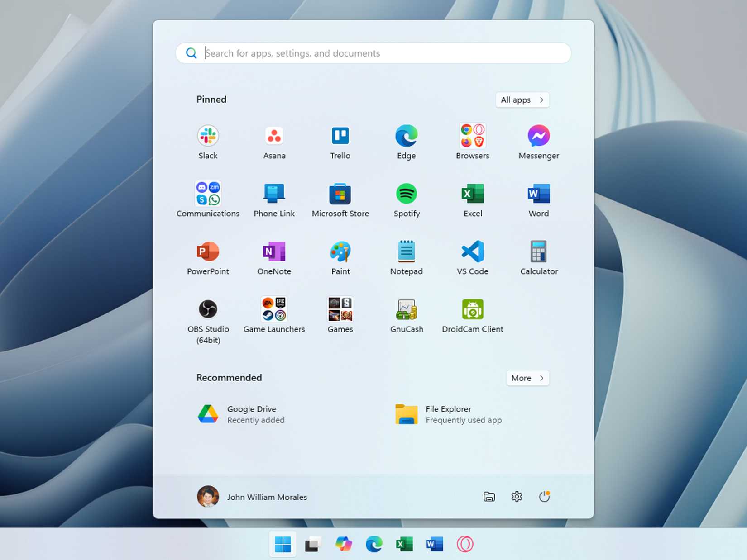Launch VS Code
Image resolution: width=747 pixels, height=560 pixels.
[x=472, y=258]
